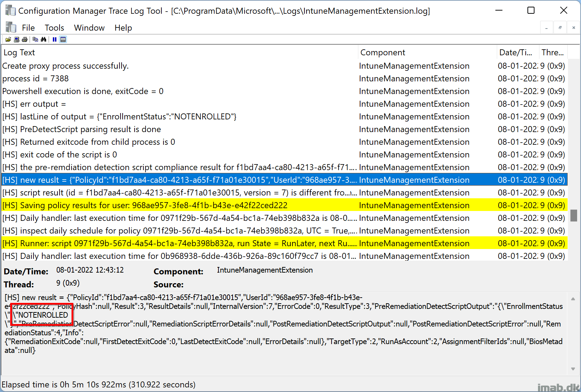Click the Print icon in the toolbar
Screen dimensions: 581x392
[25, 39]
